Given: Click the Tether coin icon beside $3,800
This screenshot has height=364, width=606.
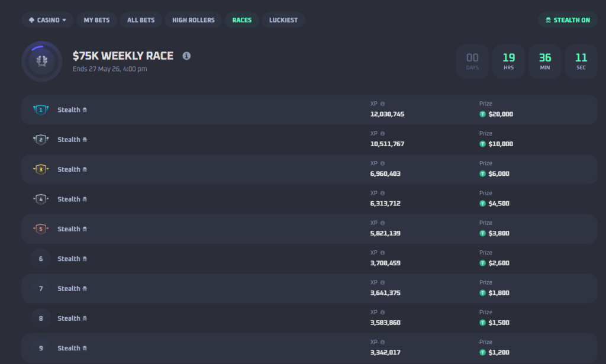Looking at the screenshot, I should pyautogui.click(x=482, y=233).
